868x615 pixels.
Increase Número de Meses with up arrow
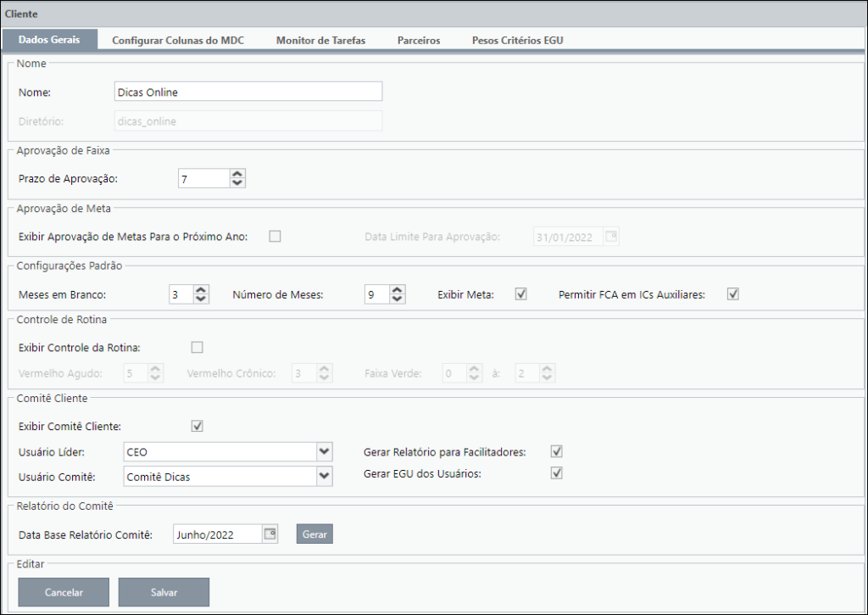coord(397,290)
